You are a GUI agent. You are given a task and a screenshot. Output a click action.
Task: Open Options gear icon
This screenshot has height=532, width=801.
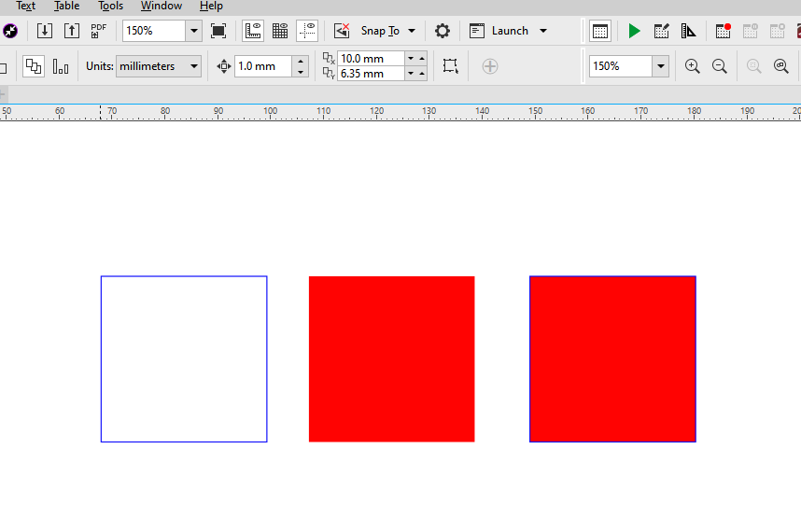tap(443, 31)
